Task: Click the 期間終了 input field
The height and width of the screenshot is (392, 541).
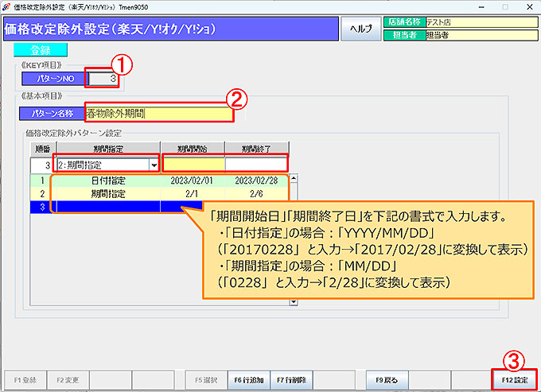Action: (256, 165)
